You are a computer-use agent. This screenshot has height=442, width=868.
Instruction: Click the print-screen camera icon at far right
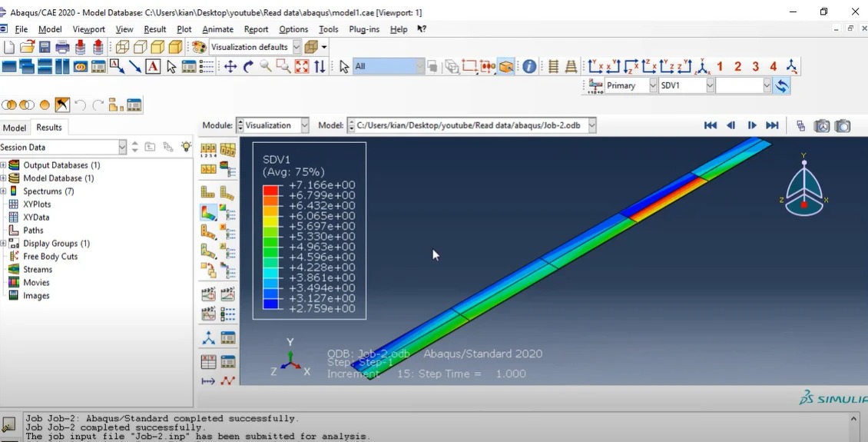point(842,126)
